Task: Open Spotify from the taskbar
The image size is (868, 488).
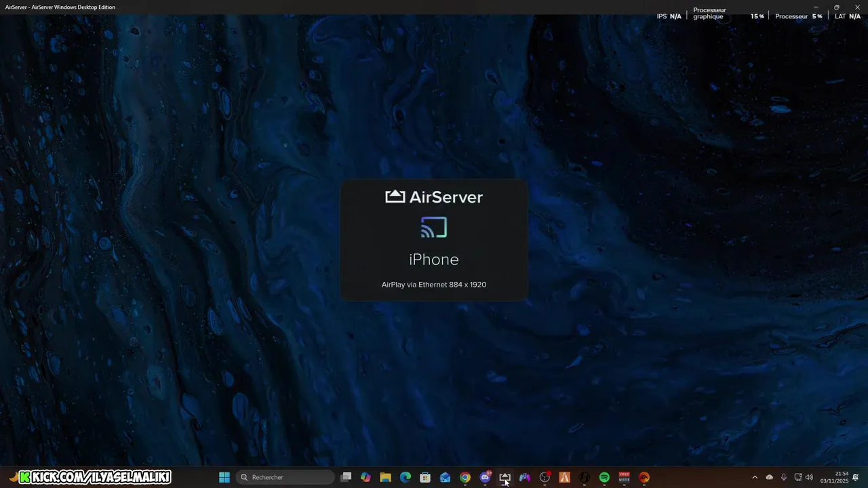Action: coord(604,477)
